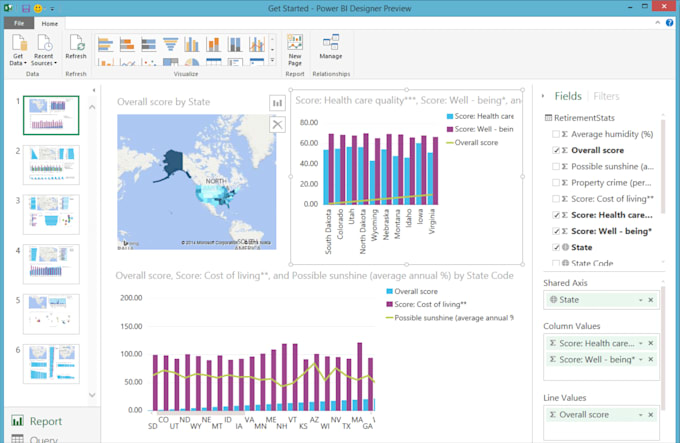Open Score: Well-being dropdown in Column Values
Image resolution: width=680 pixels, height=443 pixels.
641,359
